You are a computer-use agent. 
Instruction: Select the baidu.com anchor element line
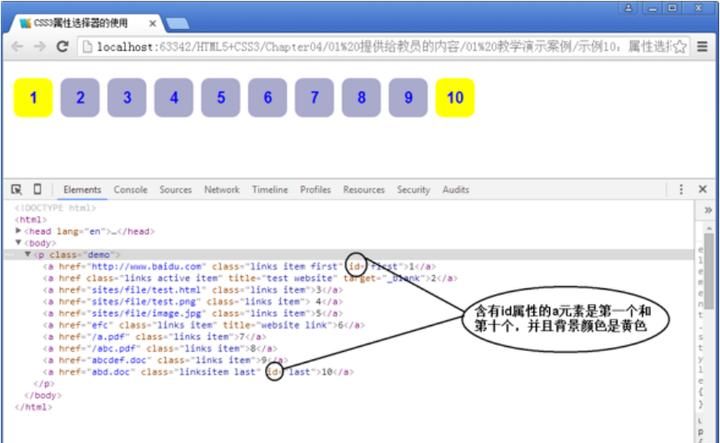point(239,266)
